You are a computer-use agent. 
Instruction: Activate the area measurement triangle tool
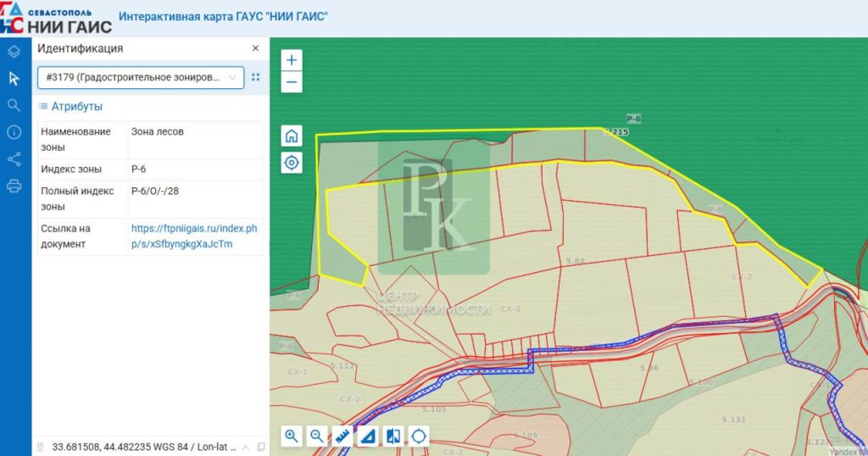pyautogui.click(x=368, y=437)
